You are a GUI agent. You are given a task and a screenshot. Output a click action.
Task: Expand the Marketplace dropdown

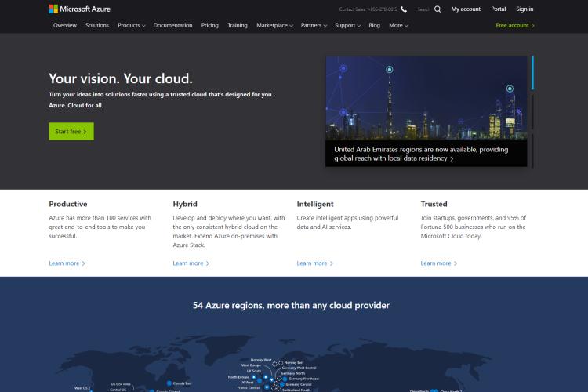point(274,25)
